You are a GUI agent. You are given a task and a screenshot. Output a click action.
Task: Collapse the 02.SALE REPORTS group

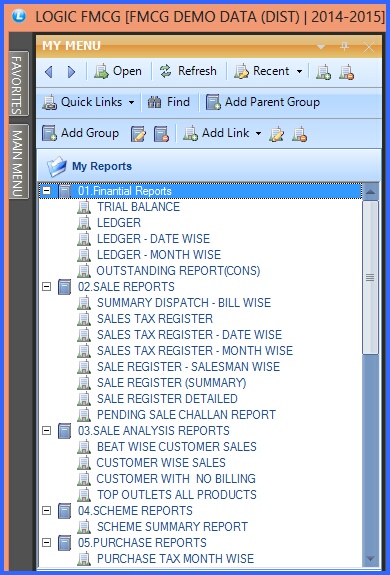(46, 286)
